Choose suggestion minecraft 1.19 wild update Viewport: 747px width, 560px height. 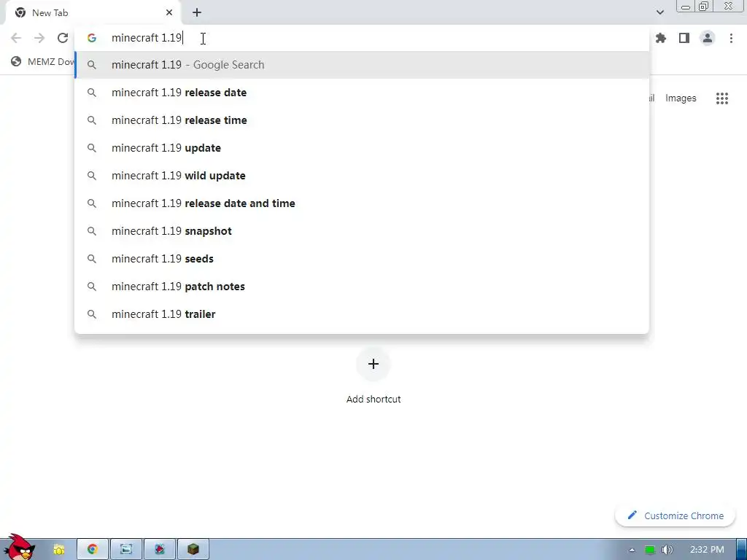[362, 176]
